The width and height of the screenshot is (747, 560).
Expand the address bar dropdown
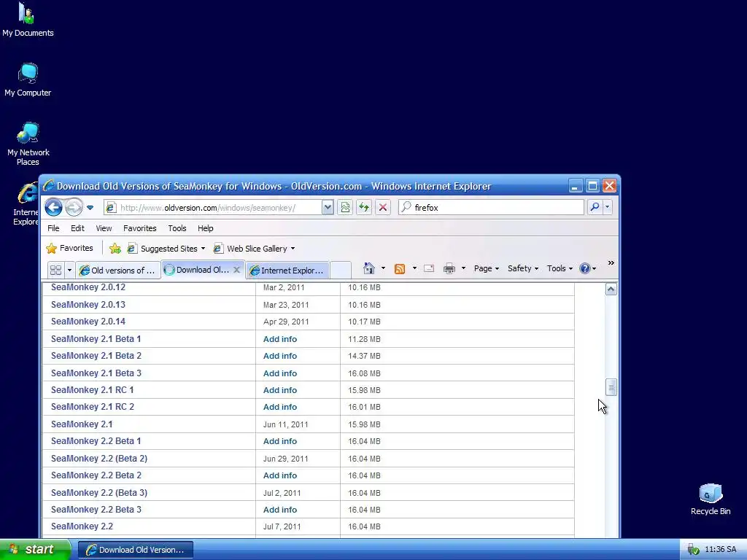click(x=328, y=208)
